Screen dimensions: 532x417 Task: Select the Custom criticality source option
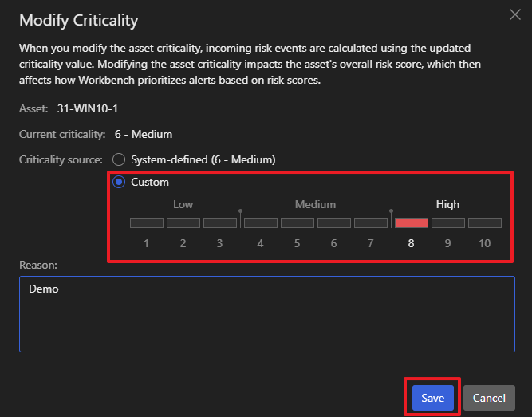tap(120, 182)
